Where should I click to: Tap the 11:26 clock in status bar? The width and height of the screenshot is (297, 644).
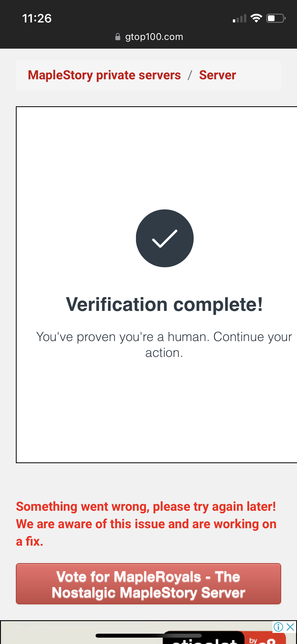pos(37,19)
